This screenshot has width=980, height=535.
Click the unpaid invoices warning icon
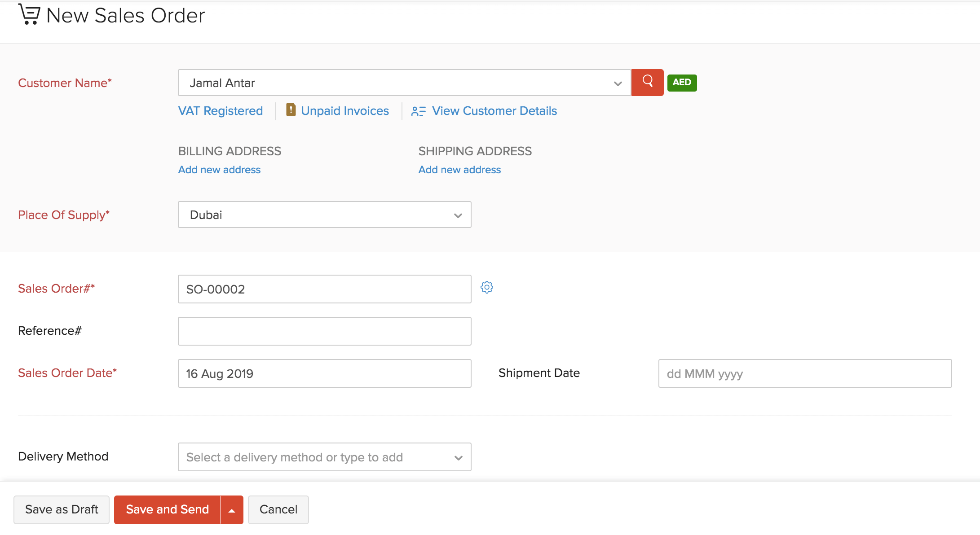tap(291, 110)
